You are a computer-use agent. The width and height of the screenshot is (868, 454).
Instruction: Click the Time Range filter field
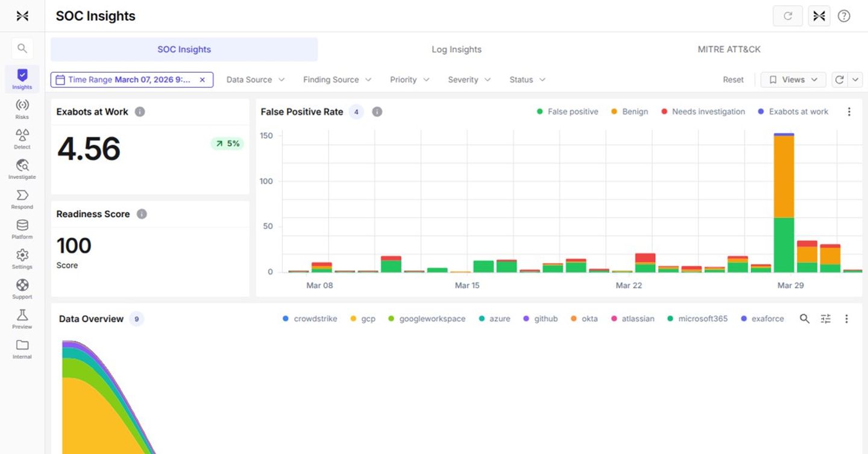(132, 80)
